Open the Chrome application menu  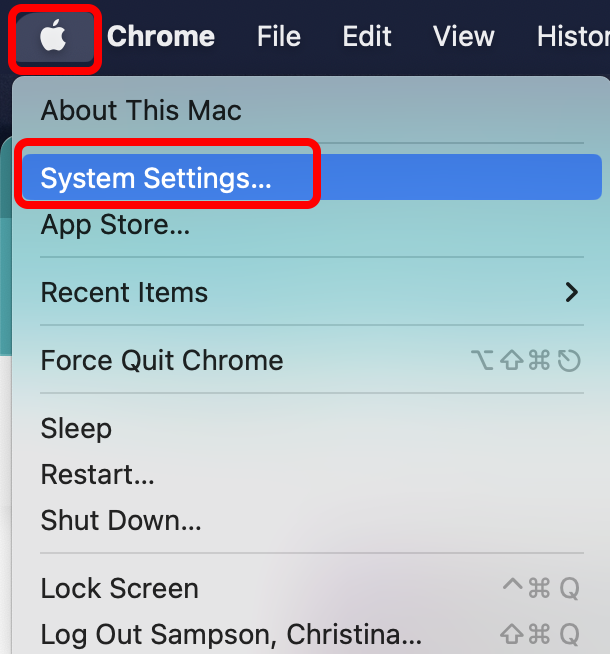coord(161,36)
